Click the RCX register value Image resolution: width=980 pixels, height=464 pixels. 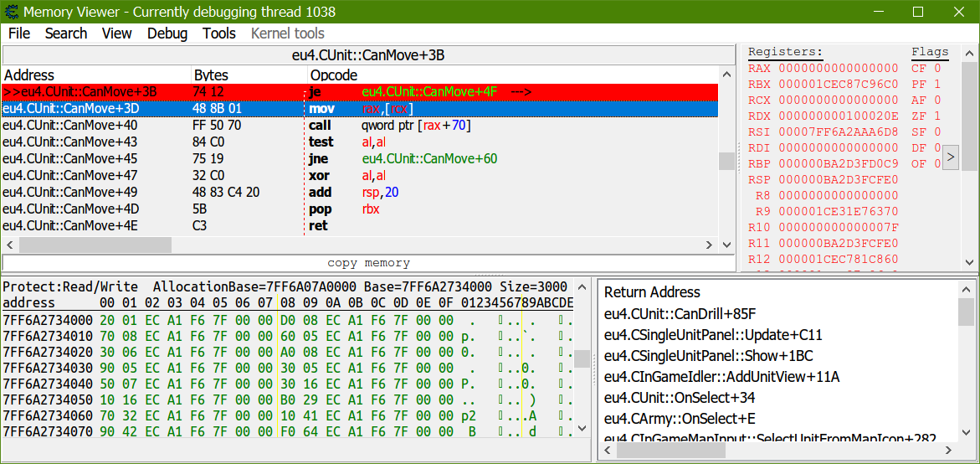838,100
